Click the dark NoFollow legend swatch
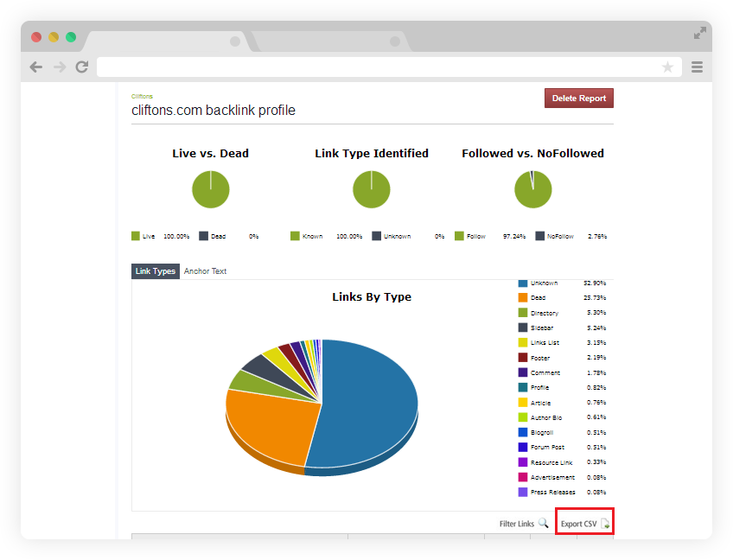Viewport: 733px width, 560px height. (540, 236)
